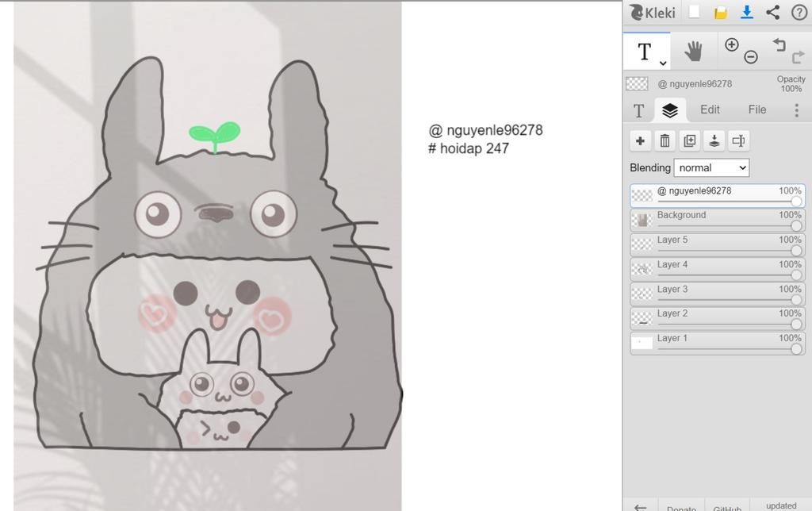Open the help question mark icon

click(x=799, y=12)
